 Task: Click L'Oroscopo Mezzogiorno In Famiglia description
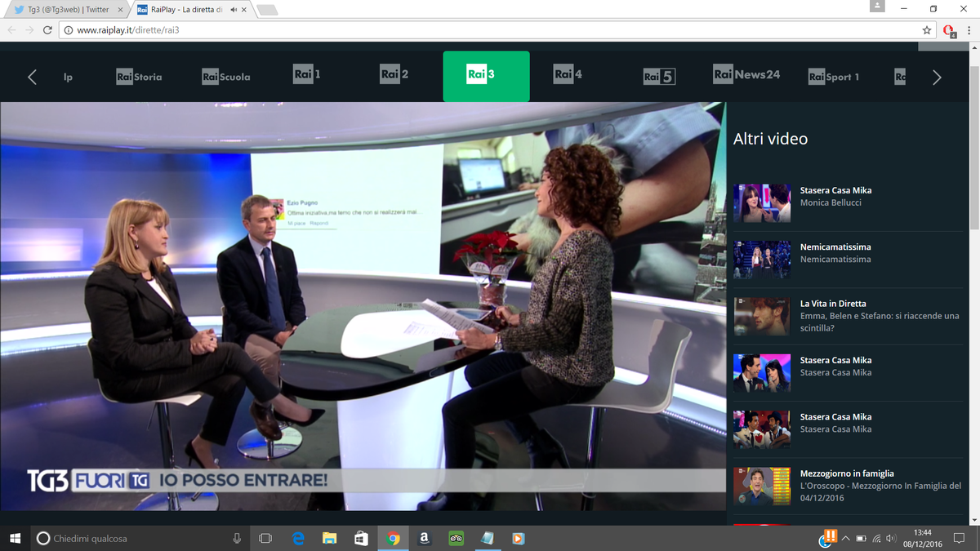[880, 491]
